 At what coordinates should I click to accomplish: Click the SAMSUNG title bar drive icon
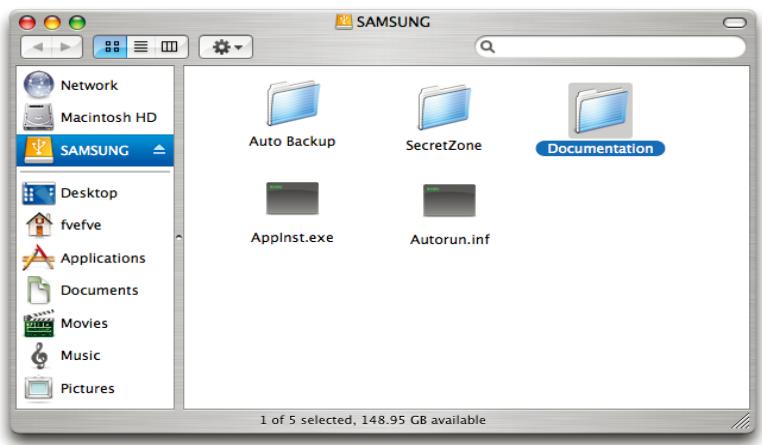pos(344,22)
